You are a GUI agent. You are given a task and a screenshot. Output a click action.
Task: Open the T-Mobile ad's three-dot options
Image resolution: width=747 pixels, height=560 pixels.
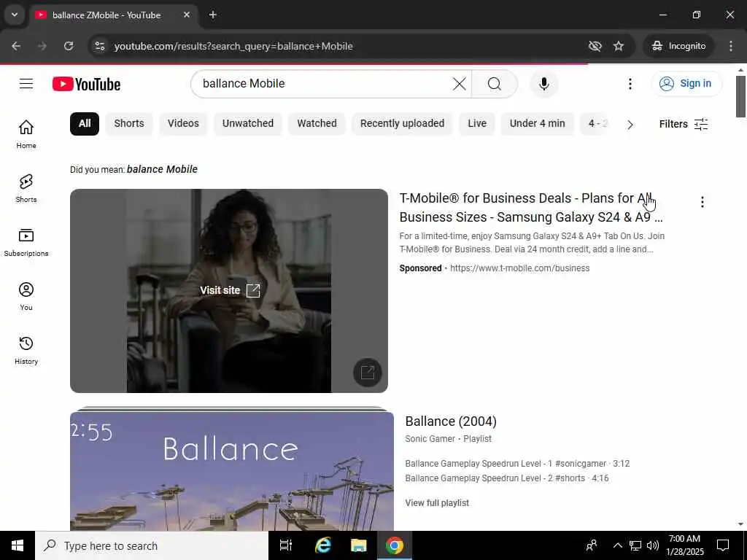tap(702, 202)
